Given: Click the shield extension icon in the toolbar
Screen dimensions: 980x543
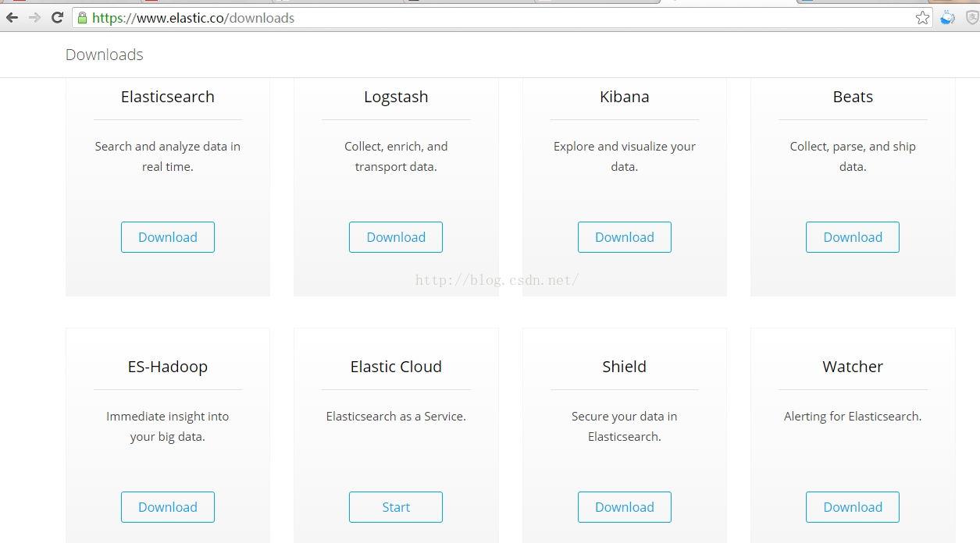Looking at the screenshot, I should point(972,17).
